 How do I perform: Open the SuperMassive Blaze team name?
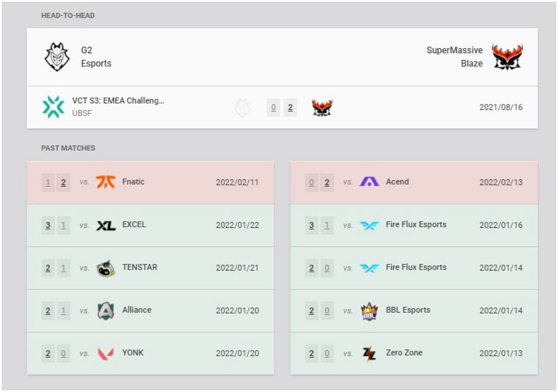coord(455,57)
